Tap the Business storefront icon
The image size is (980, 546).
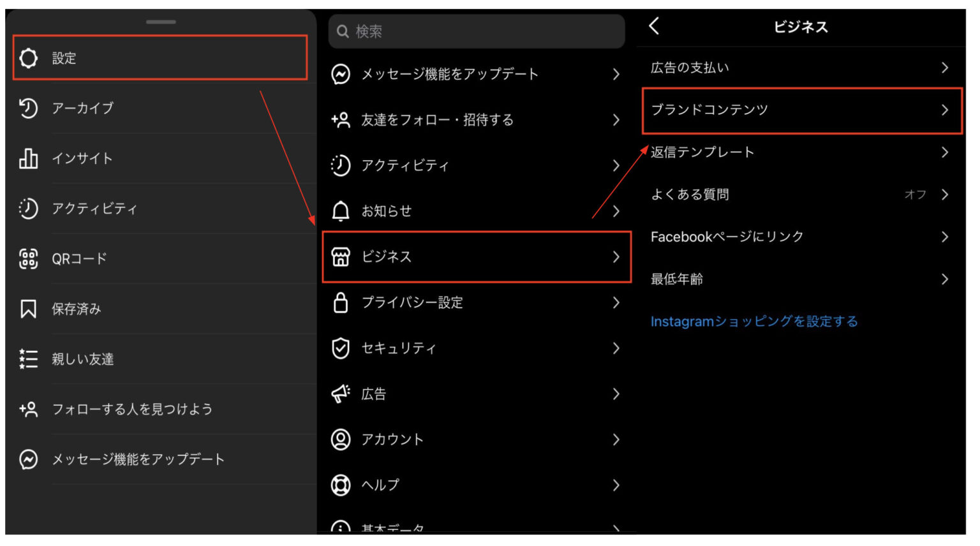341,257
